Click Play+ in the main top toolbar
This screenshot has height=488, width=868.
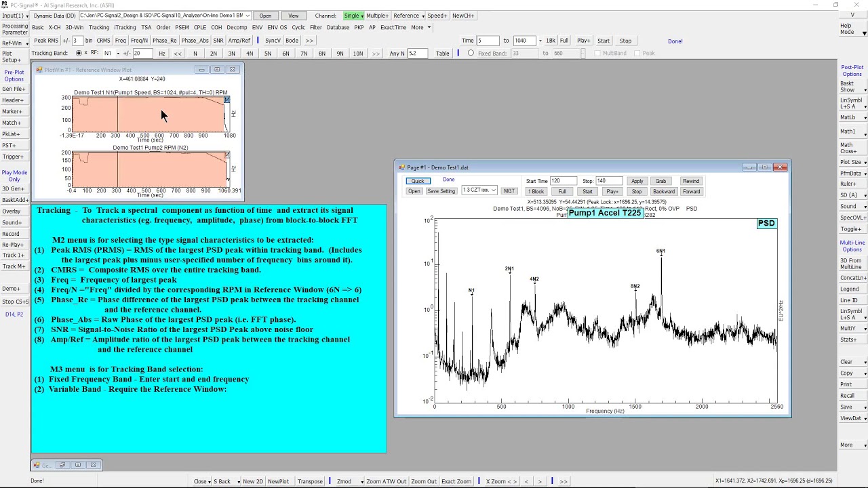[x=583, y=41]
